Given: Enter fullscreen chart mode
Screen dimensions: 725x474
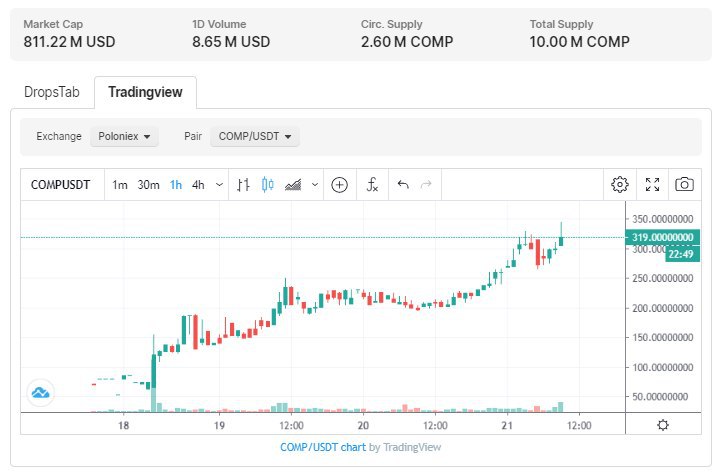Looking at the screenshot, I should pos(652,185).
